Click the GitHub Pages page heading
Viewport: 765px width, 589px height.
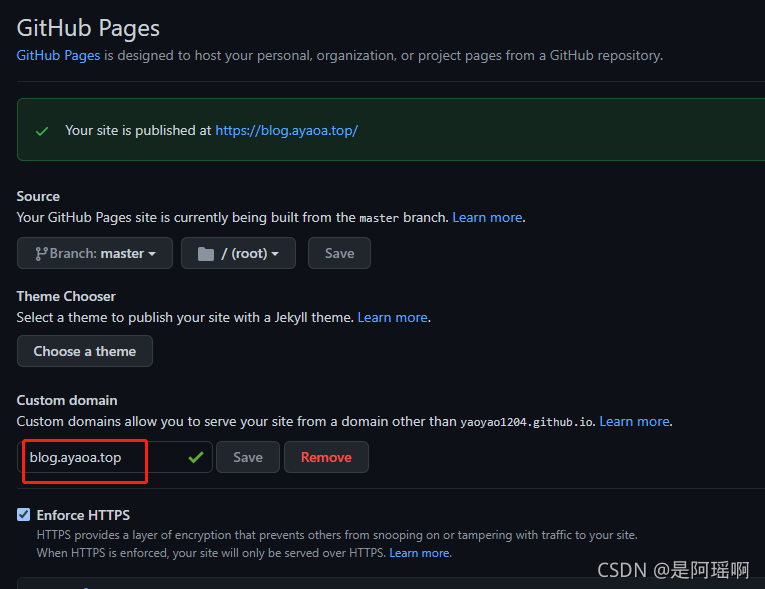click(88, 28)
